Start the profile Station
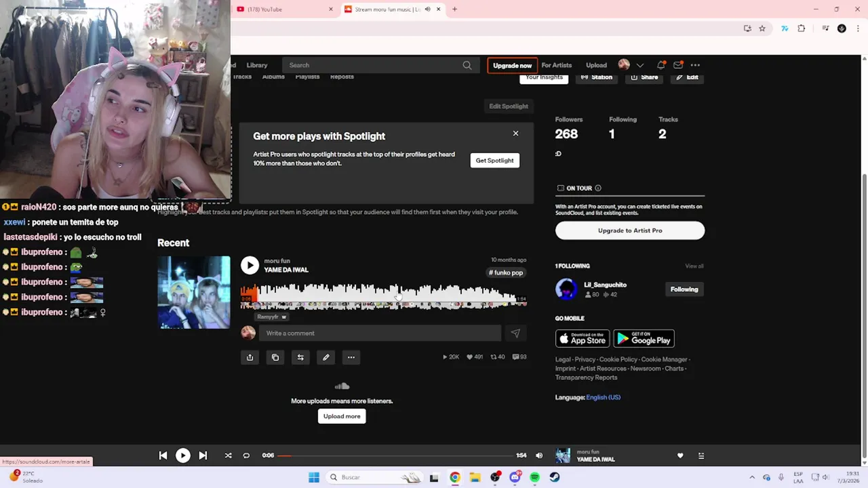The height and width of the screenshot is (488, 868). [x=596, y=77]
